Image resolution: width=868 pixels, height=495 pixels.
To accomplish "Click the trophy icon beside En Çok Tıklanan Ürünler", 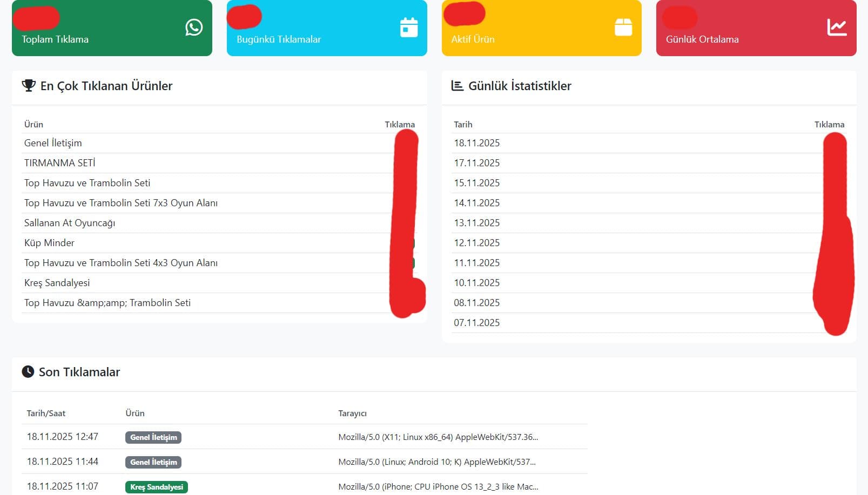I will (x=28, y=85).
